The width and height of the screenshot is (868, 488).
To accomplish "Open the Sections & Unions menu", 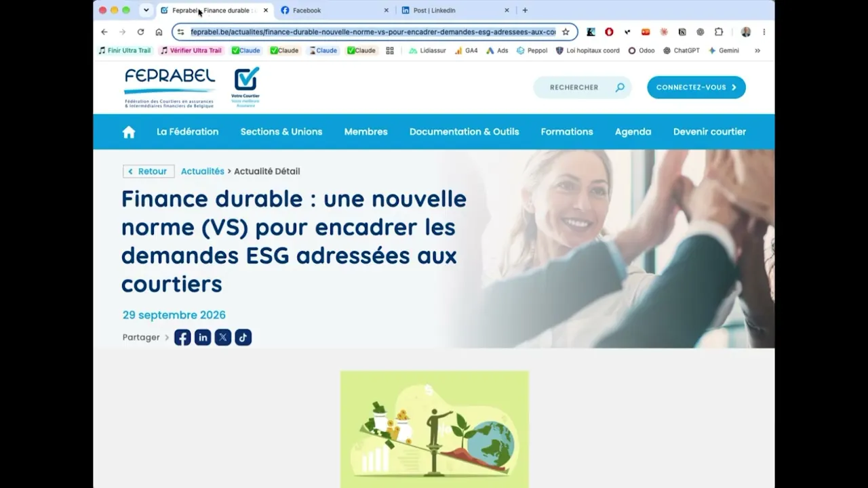I will 281,132.
